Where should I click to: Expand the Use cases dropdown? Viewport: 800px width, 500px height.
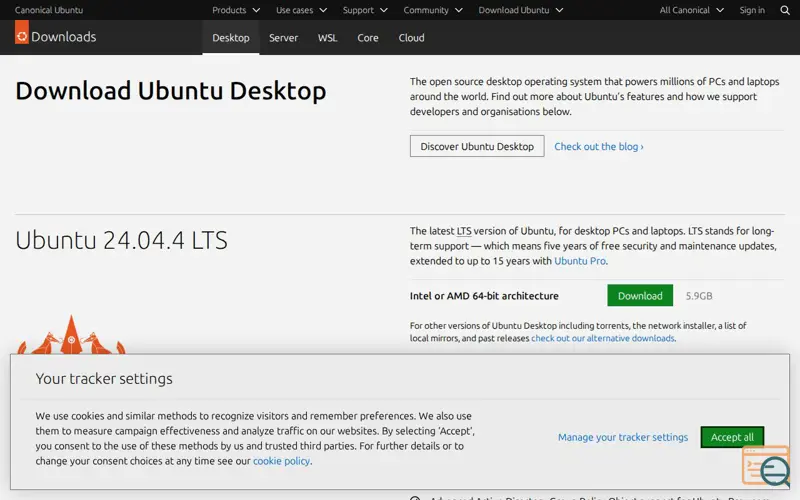pos(302,10)
